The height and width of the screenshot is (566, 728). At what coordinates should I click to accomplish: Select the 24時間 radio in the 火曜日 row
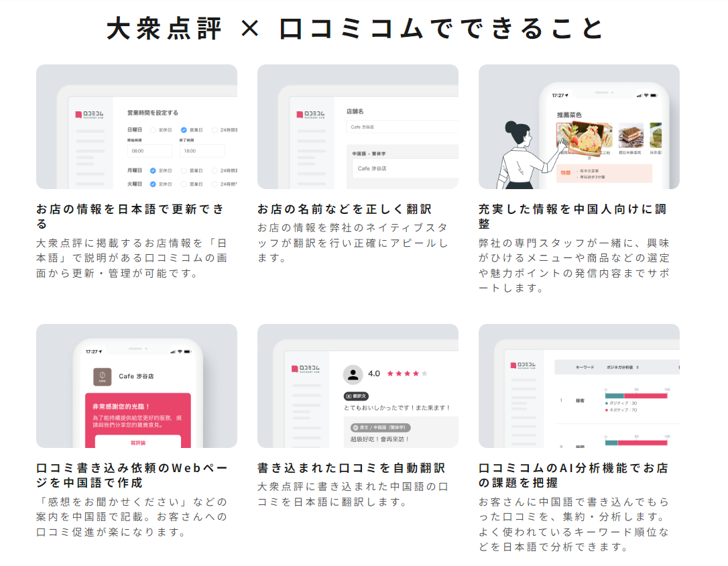click(215, 184)
